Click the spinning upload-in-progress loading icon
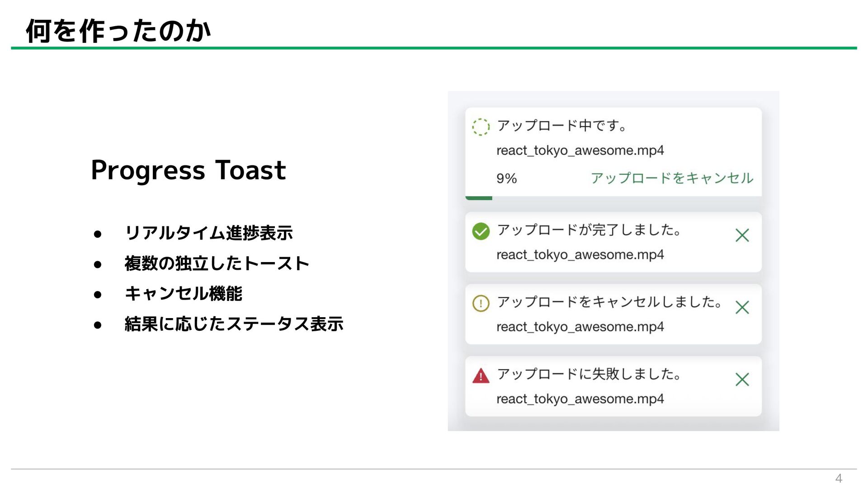 point(481,127)
